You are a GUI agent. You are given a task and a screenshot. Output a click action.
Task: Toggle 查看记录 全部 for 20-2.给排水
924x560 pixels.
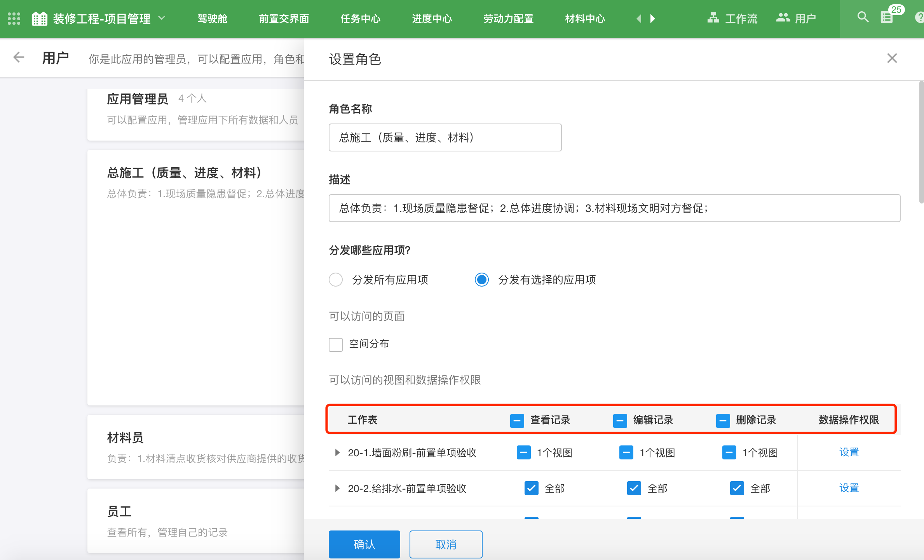531,488
